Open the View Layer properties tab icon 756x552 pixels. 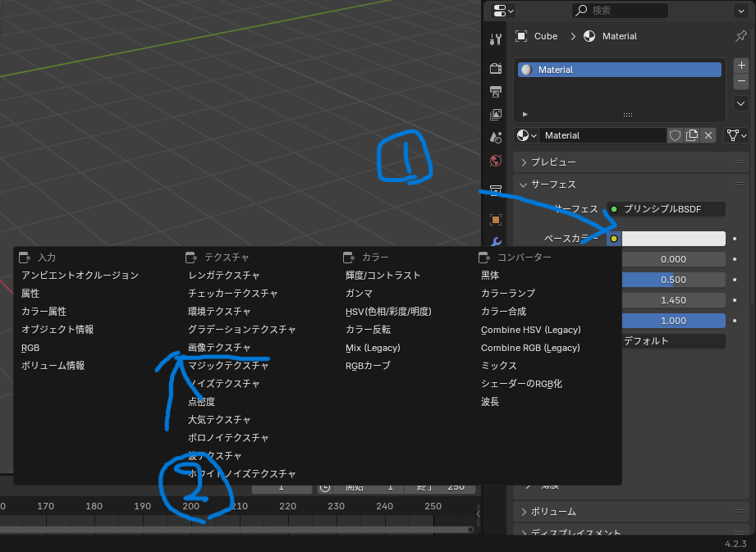(x=495, y=115)
